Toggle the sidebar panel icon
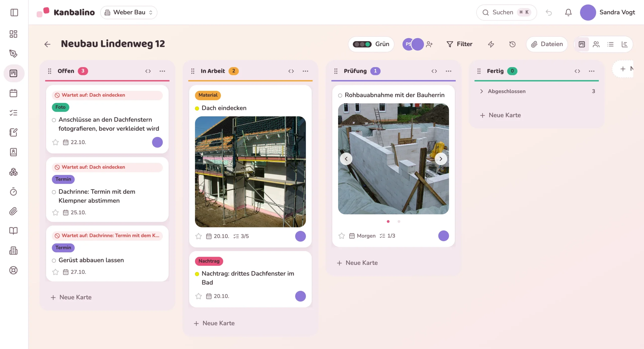Screen dimensions: 644x349 14,12
